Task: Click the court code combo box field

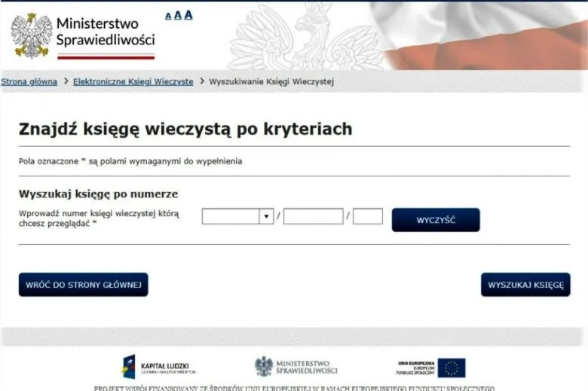Action: coord(237,216)
